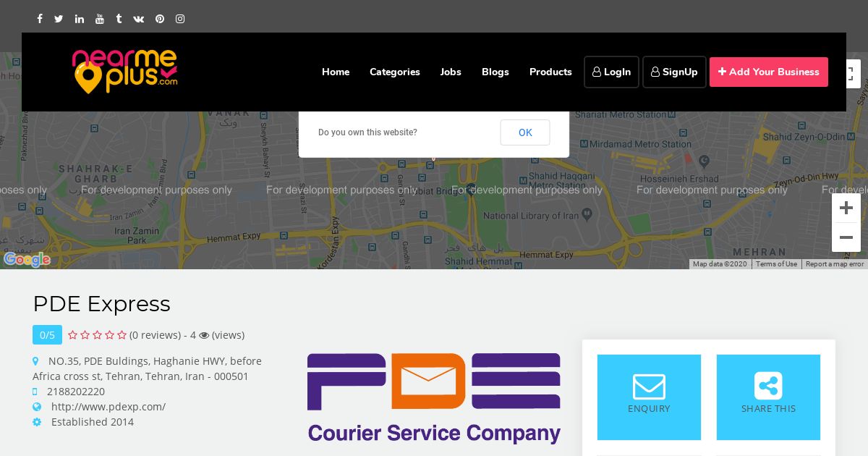Open the Twitter social icon

point(59,19)
